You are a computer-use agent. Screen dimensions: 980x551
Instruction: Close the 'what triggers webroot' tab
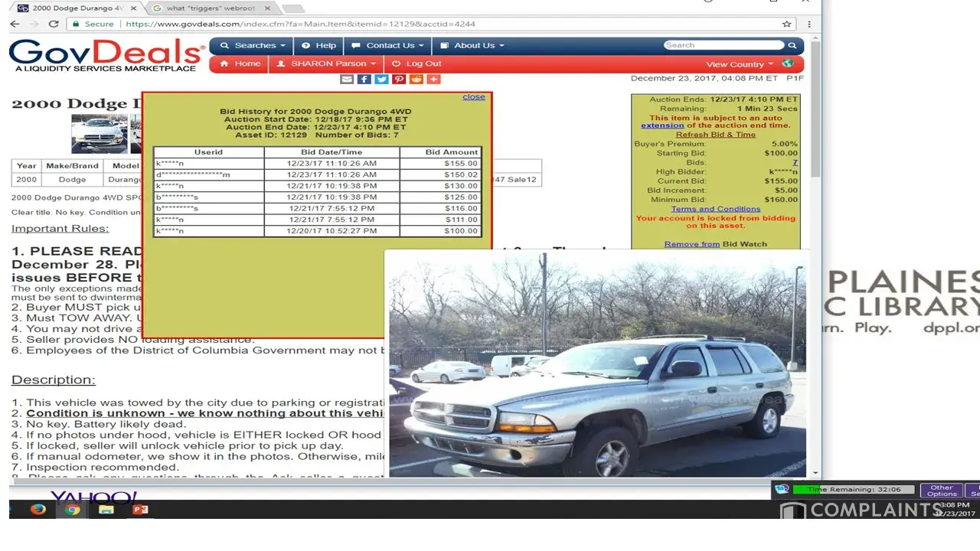pos(268,8)
